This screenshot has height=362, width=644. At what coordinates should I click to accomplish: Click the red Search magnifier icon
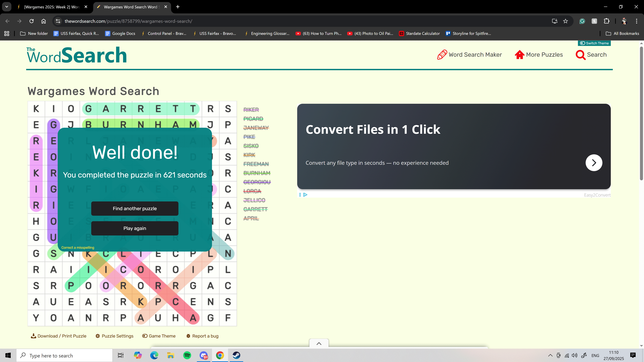[580, 55]
